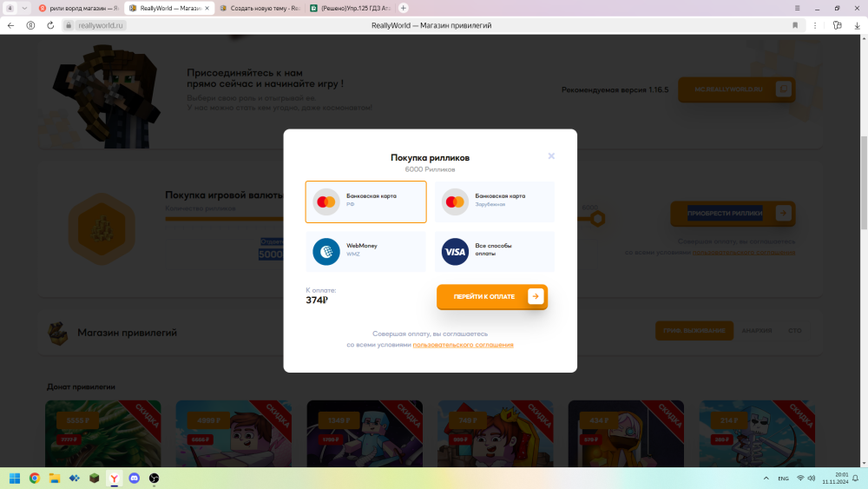Screen dimensions: 868x489
Task: Open the volume tray icon
Action: coord(812,479)
